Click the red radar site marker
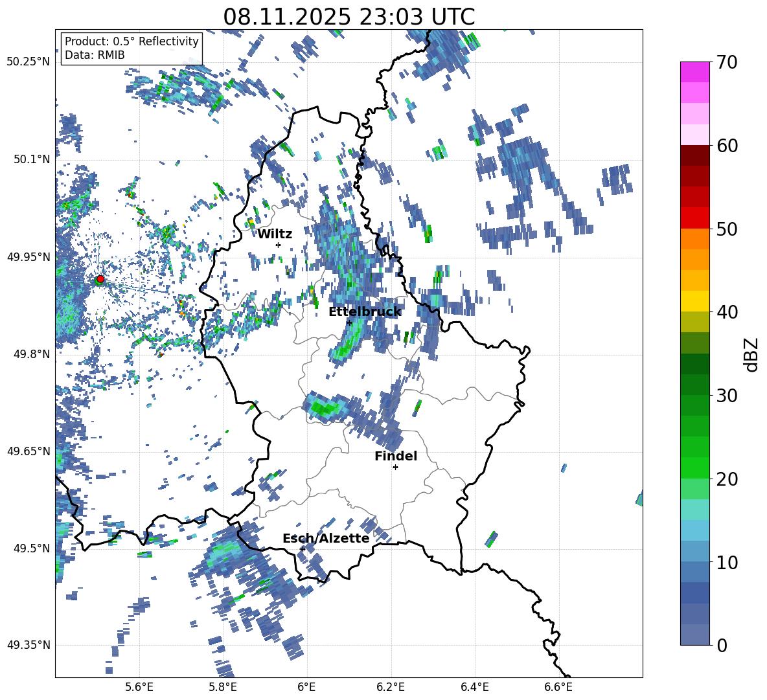Image resolution: width=767 pixels, height=700 pixels. point(100,279)
